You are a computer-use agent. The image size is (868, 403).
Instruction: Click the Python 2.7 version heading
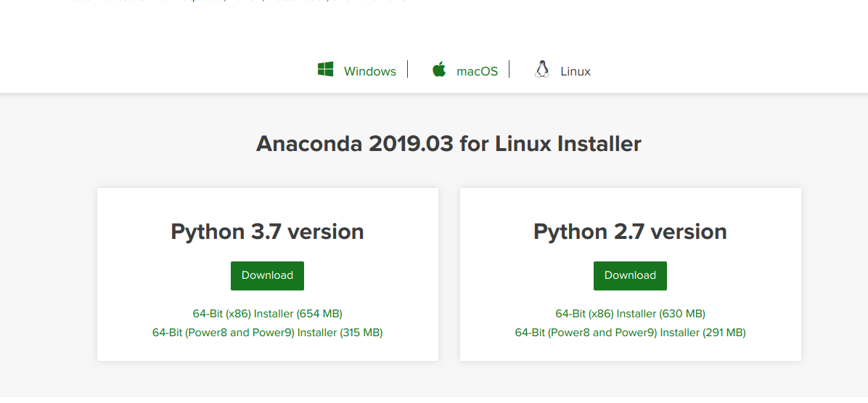631,232
